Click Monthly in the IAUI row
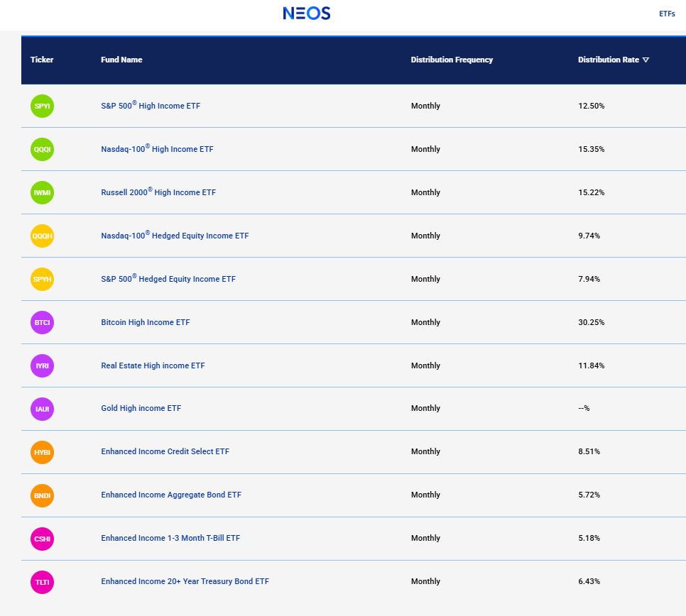Viewport: 686px width, 616px height. pos(425,408)
